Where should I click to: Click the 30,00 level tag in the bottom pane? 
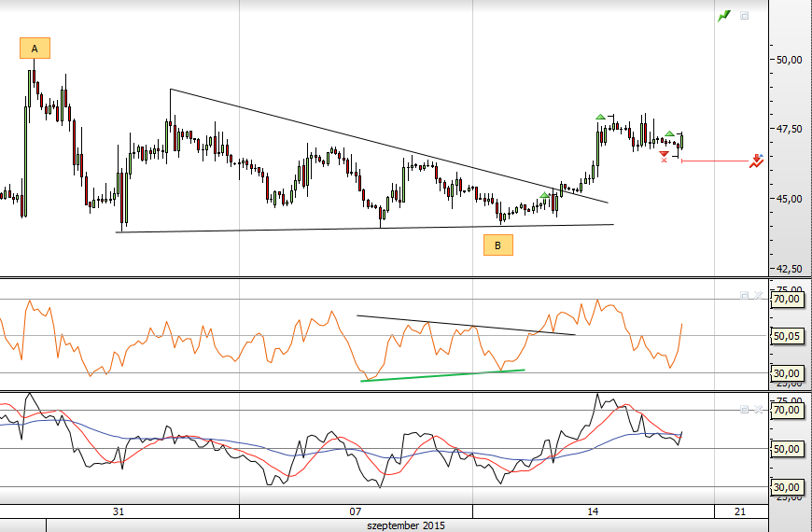point(786,487)
